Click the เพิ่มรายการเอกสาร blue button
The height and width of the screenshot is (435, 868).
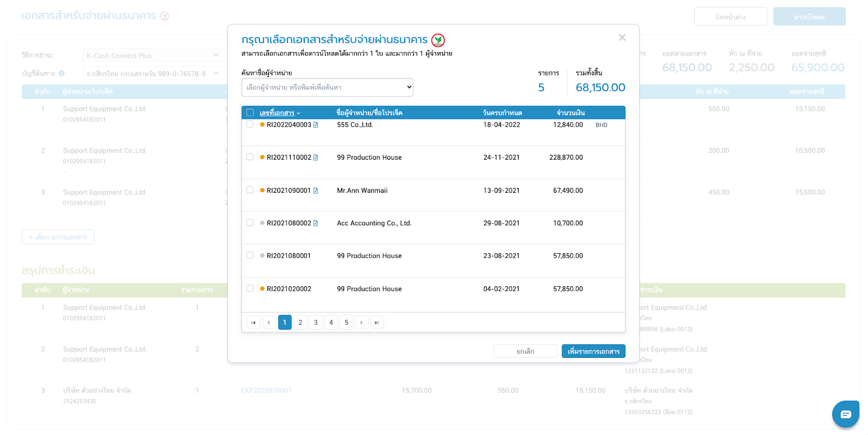(593, 351)
